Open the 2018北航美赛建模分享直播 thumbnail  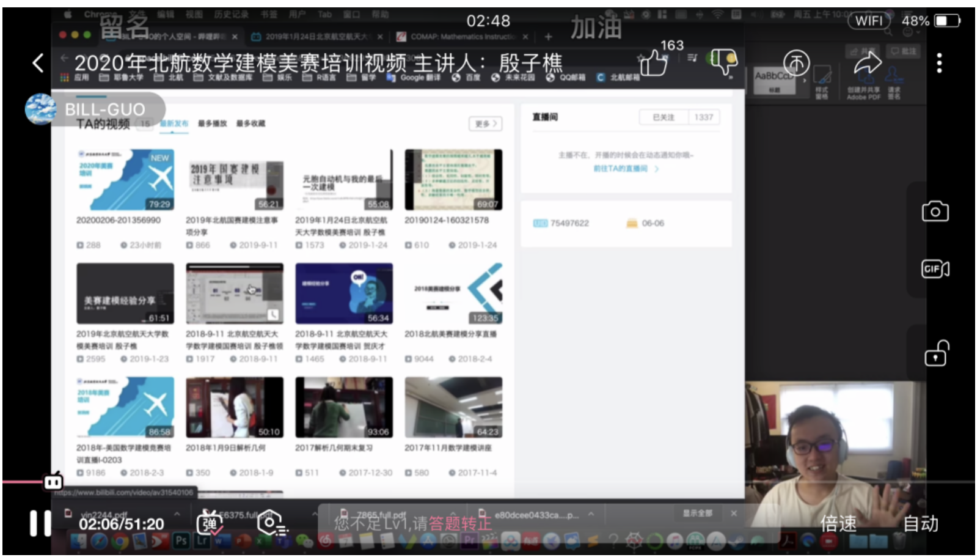(x=453, y=293)
